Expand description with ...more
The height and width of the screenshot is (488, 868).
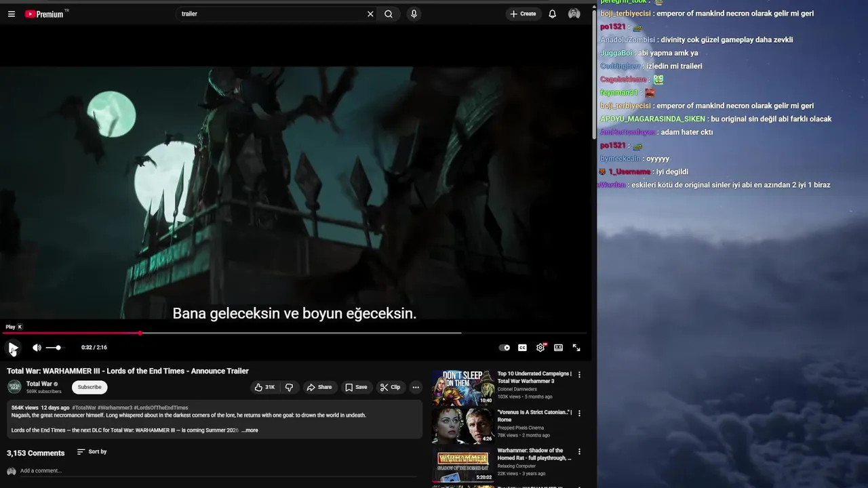(x=250, y=430)
